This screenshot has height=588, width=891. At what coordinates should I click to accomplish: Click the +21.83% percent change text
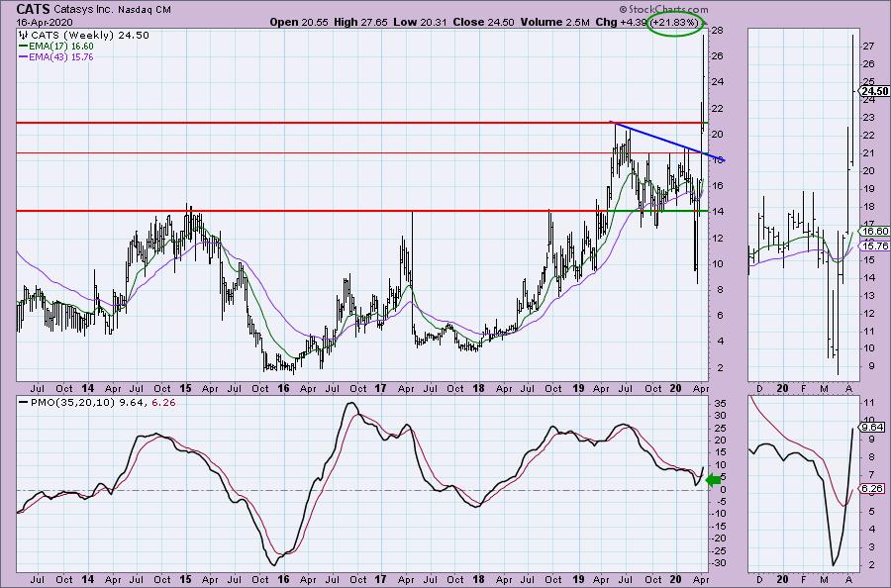click(675, 22)
